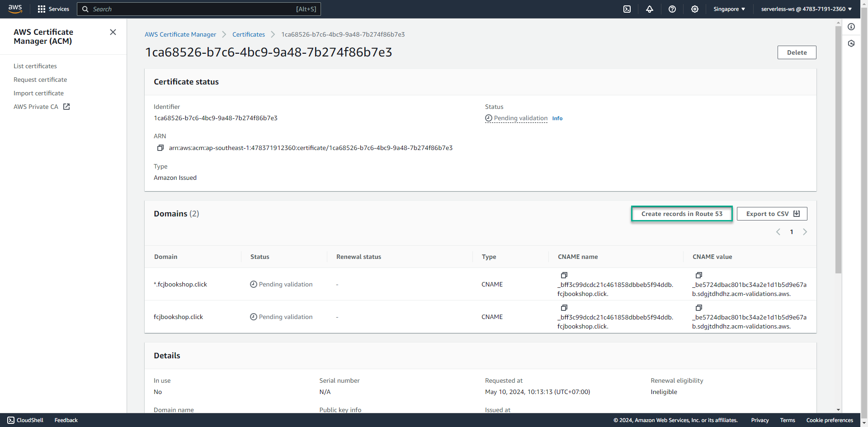Open Import certificate in sidebar
868x427 pixels.
click(38, 93)
